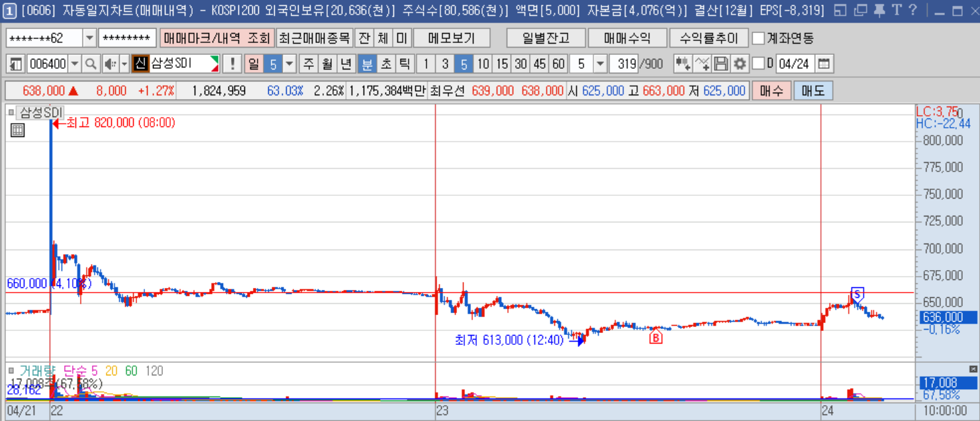Viewport: 980px width, 421px height.
Task: Open stock search magnifier icon
Action: (x=91, y=64)
